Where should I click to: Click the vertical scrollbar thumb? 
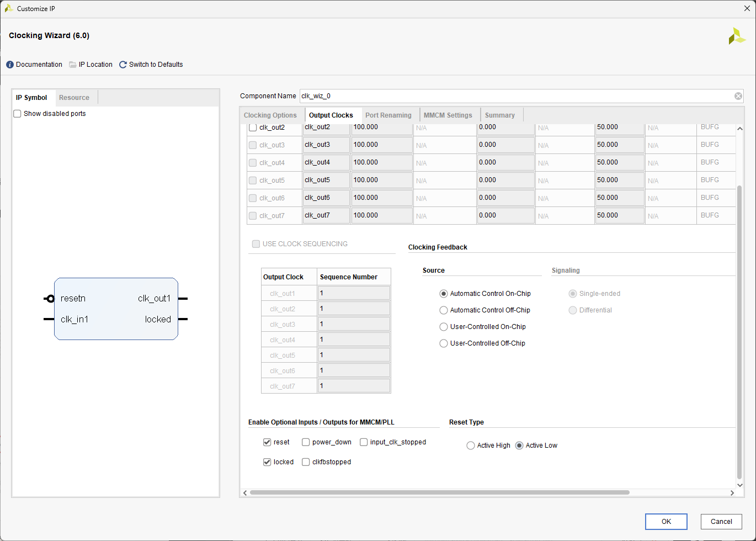click(x=740, y=332)
